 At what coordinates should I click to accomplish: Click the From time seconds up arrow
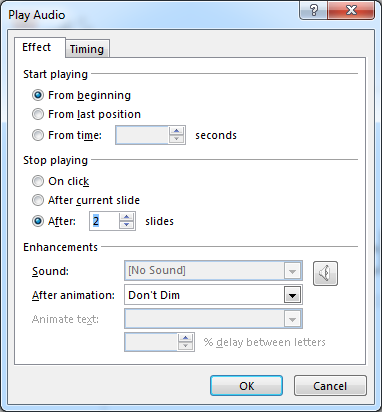click(x=176, y=131)
